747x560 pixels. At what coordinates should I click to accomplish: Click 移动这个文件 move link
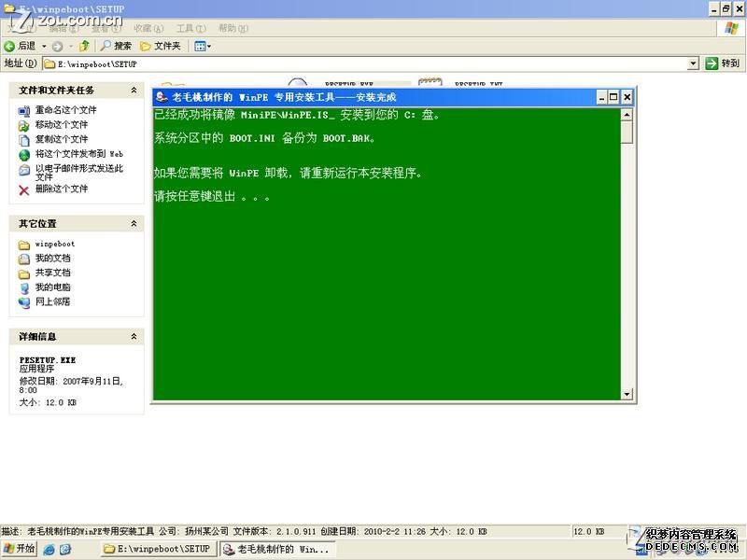click(62, 125)
